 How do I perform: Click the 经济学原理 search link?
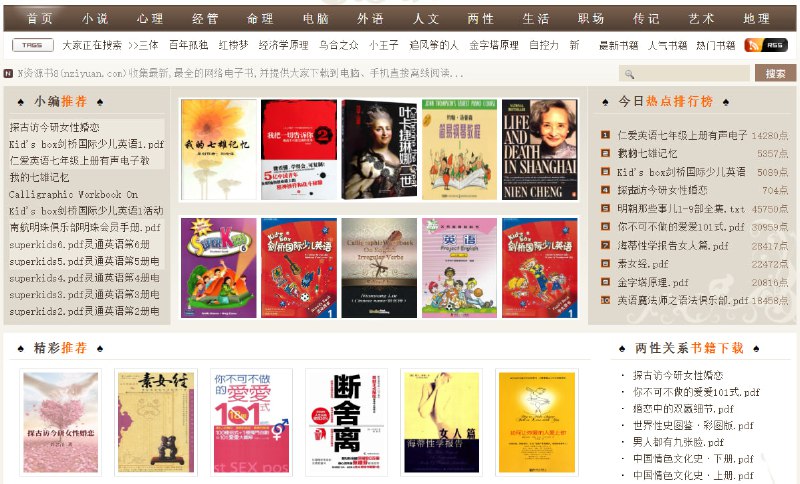tap(283, 45)
